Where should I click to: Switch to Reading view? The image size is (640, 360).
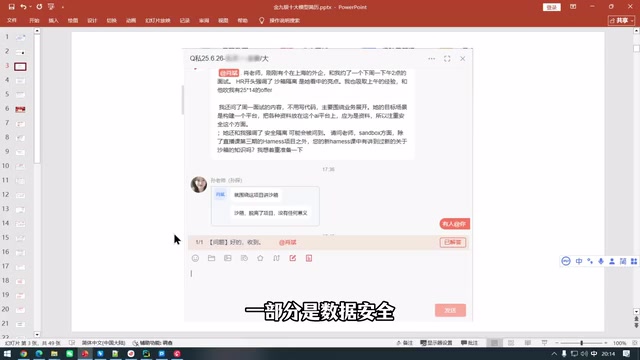pos(528,343)
